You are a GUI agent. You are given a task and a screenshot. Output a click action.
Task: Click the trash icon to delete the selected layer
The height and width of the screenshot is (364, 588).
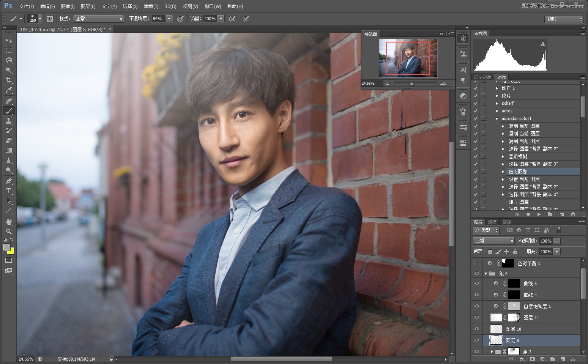coord(572,359)
